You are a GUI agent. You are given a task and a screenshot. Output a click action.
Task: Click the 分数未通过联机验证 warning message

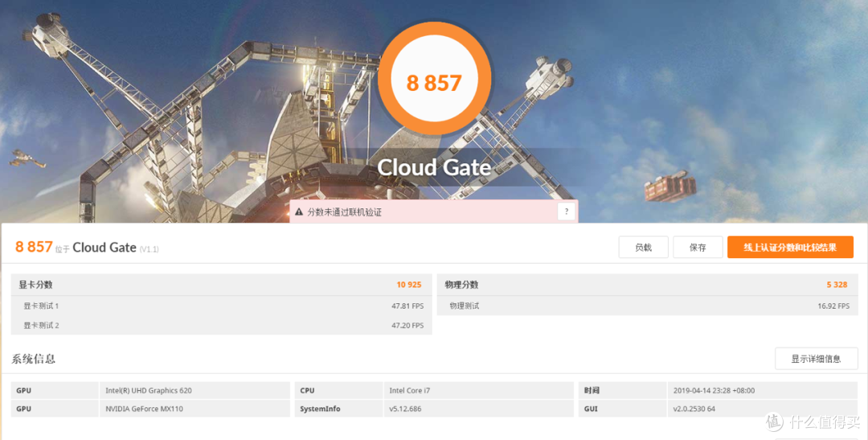[x=344, y=212]
